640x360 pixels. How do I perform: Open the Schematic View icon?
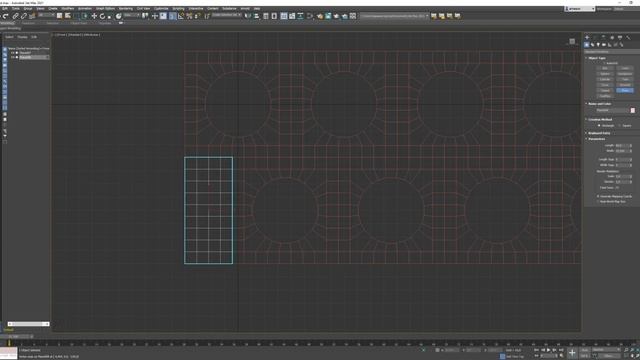[x=300, y=16]
